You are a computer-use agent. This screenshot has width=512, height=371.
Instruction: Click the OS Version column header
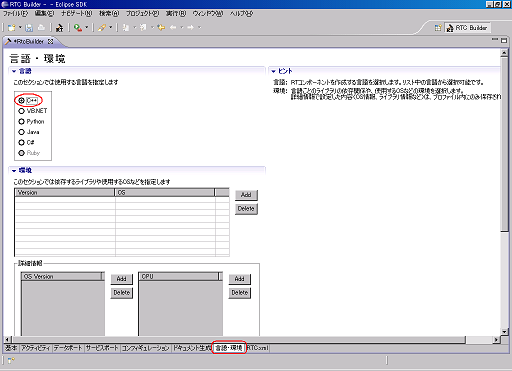pos(62,276)
